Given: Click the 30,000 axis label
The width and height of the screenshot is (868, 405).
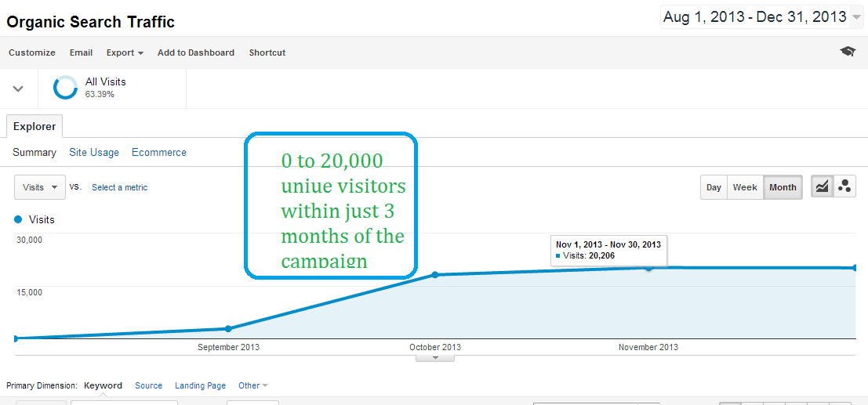Looking at the screenshot, I should [x=28, y=240].
